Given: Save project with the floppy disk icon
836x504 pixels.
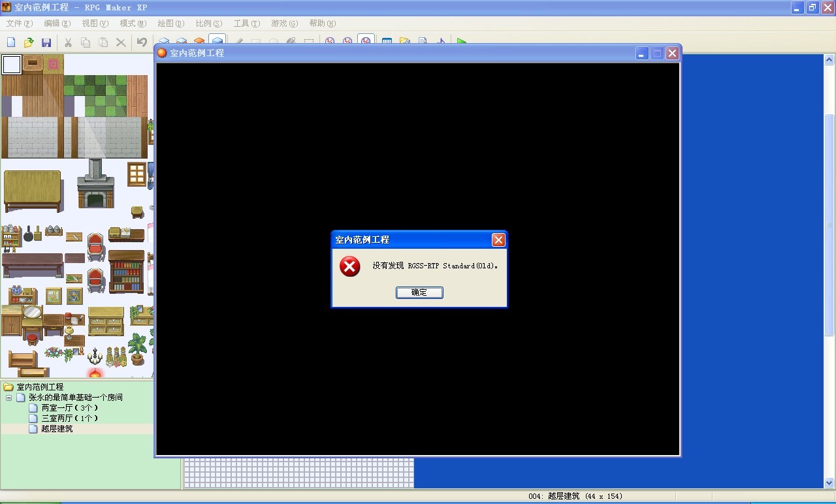Looking at the screenshot, I should pos(46,42).
